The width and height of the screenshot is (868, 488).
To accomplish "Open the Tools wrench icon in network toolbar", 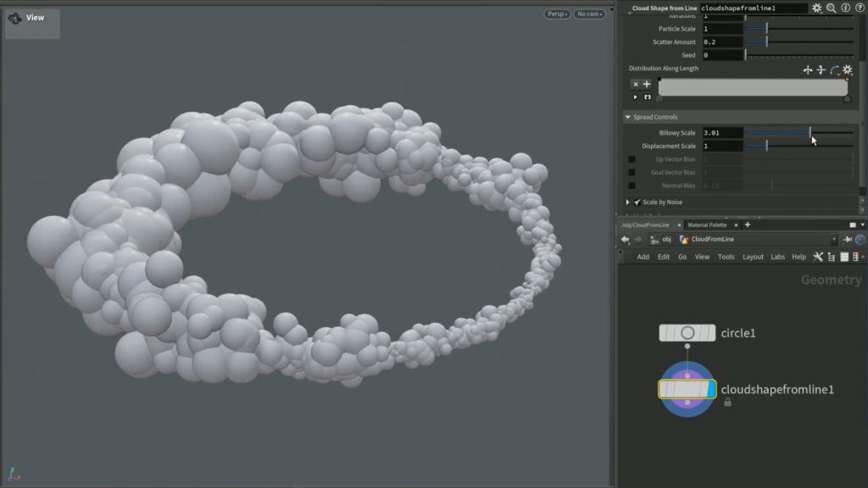I will (x=817, y=256).
